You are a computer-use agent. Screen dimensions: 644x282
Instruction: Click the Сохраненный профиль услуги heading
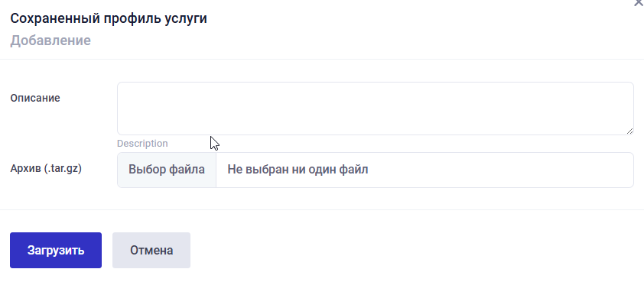pyautogui.click(x=109, y=18)
